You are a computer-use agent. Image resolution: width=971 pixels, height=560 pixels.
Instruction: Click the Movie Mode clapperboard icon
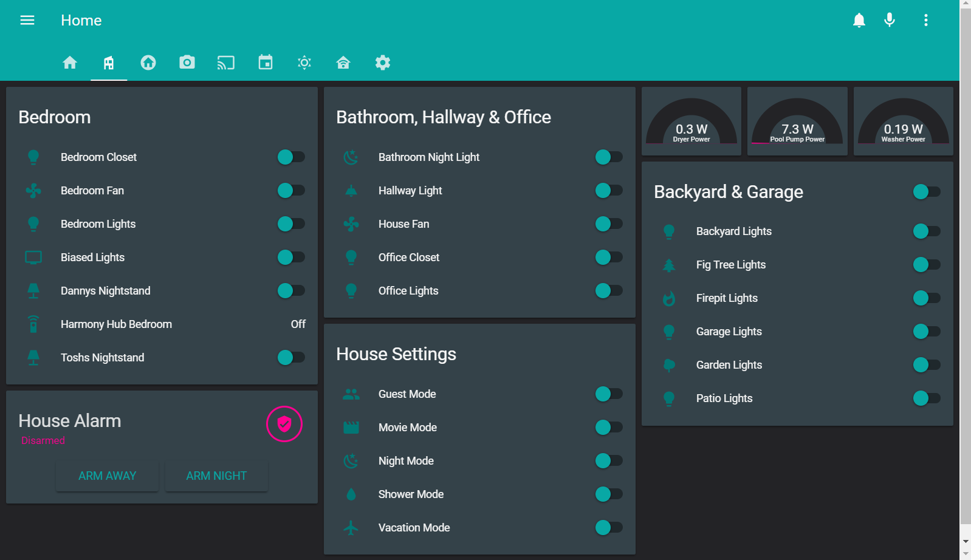tap(351, 427)
